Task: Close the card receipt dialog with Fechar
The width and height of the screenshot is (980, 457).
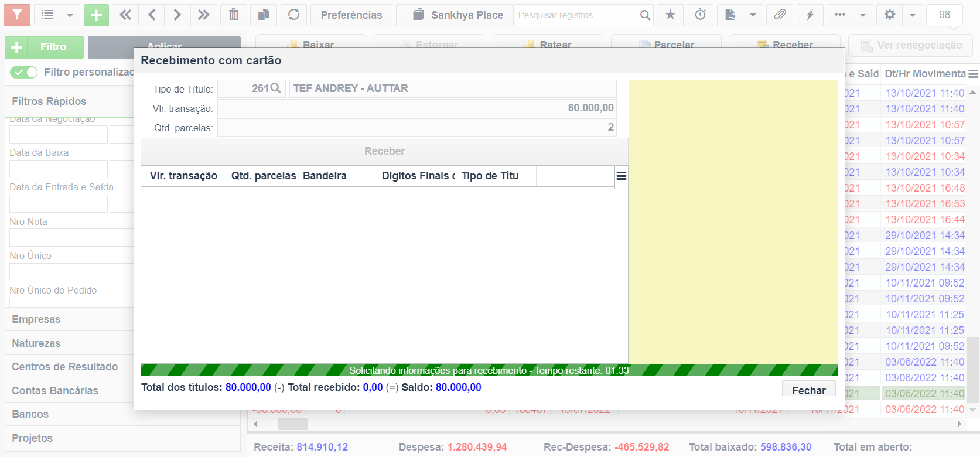Action: tap(809, 390)
